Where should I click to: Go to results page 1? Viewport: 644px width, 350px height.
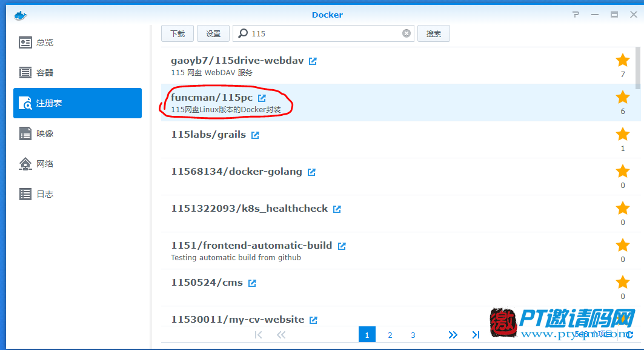click(367, 335)
